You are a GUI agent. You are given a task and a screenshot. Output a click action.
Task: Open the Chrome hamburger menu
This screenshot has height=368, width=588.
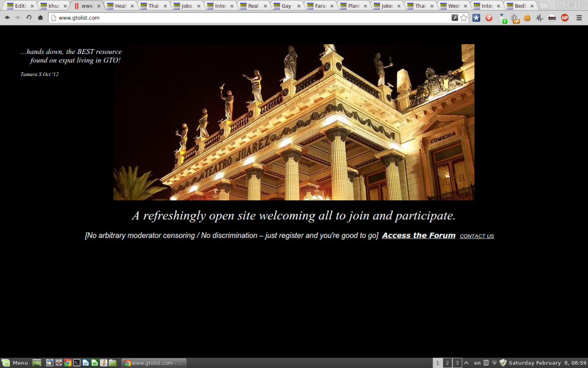[x=579, y=18]
